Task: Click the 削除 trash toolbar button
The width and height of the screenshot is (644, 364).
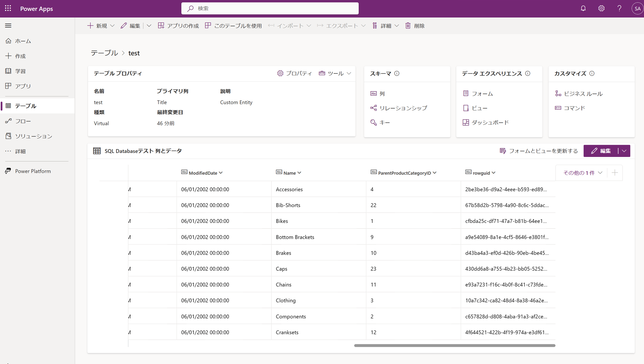Action: coord(415,26)
